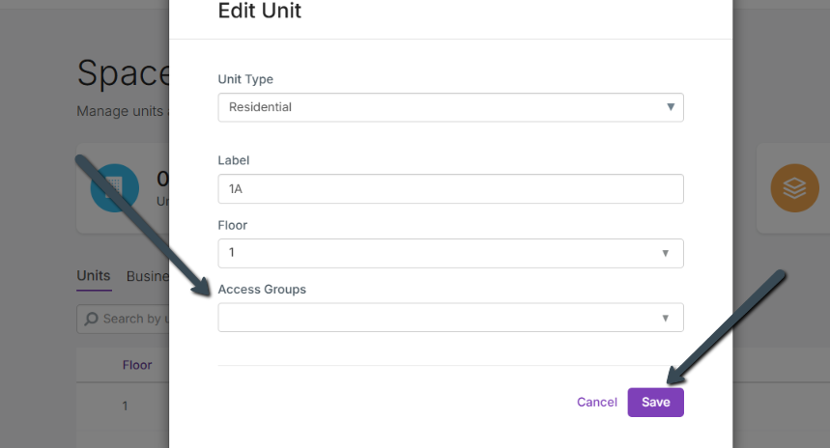Open the Floor selector showing 1
Image resolution: width=830 pixels, height=448 pixels.
tap(440, 253)
